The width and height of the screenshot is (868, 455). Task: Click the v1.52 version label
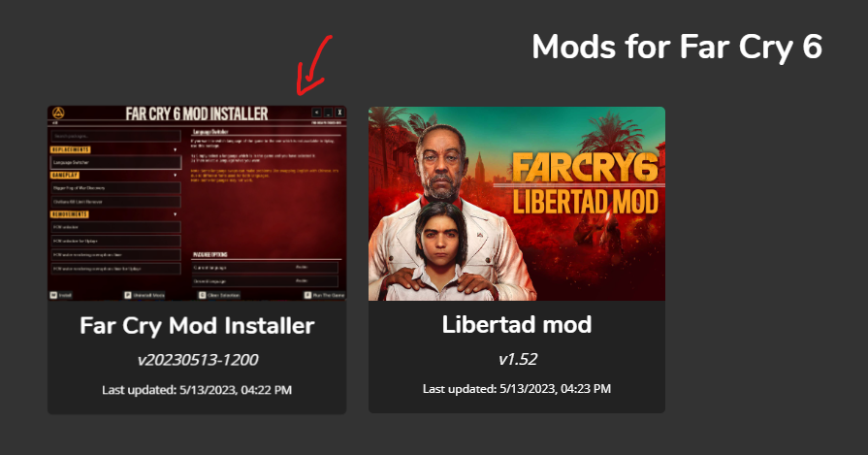518,359
